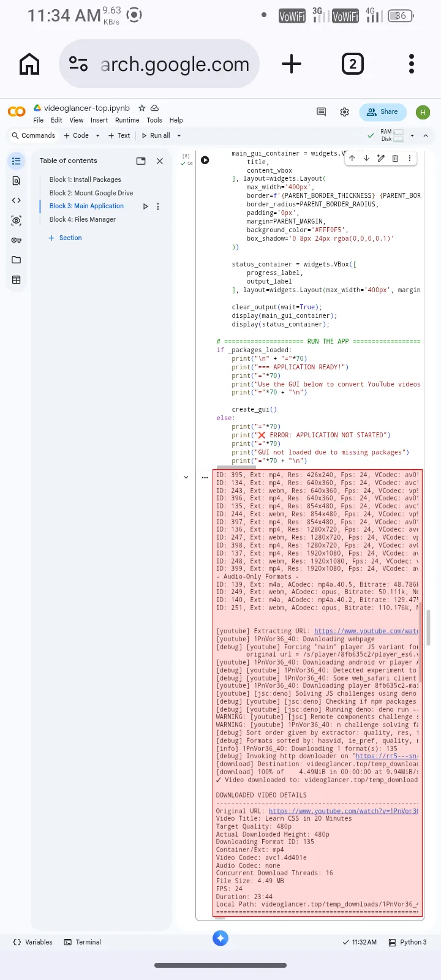Viewport: 441px width, 980px height.
Task: Open the Insert menu
Action: click(x=99, y=120)
